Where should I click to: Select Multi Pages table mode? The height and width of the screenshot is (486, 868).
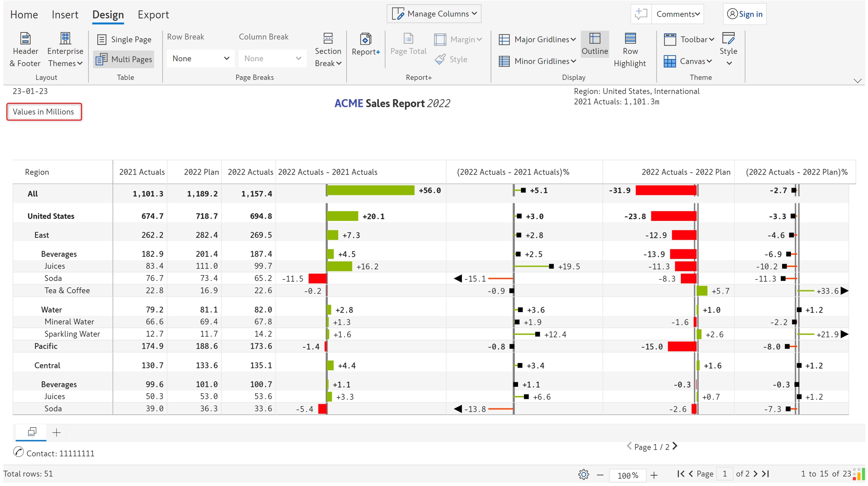coord(124,59)
